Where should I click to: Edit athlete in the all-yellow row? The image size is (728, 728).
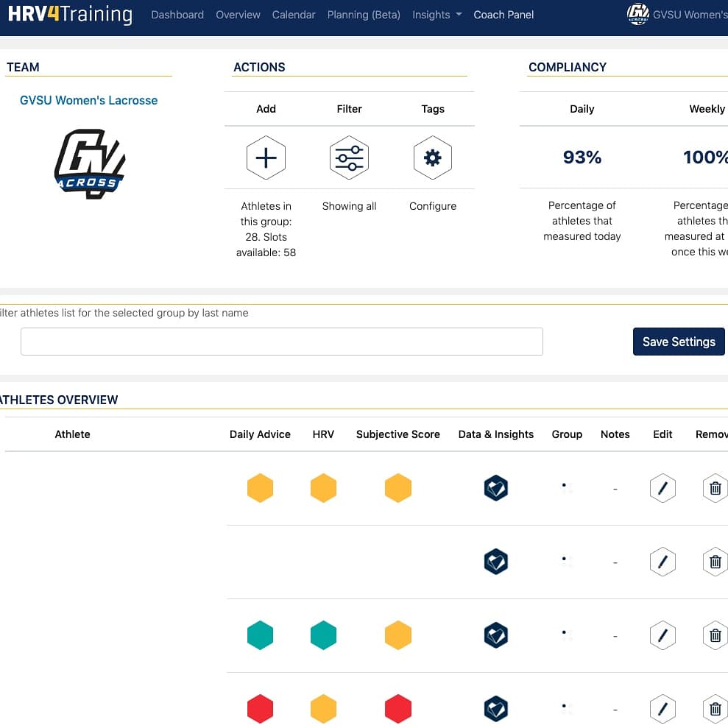(x=662, y=488)
